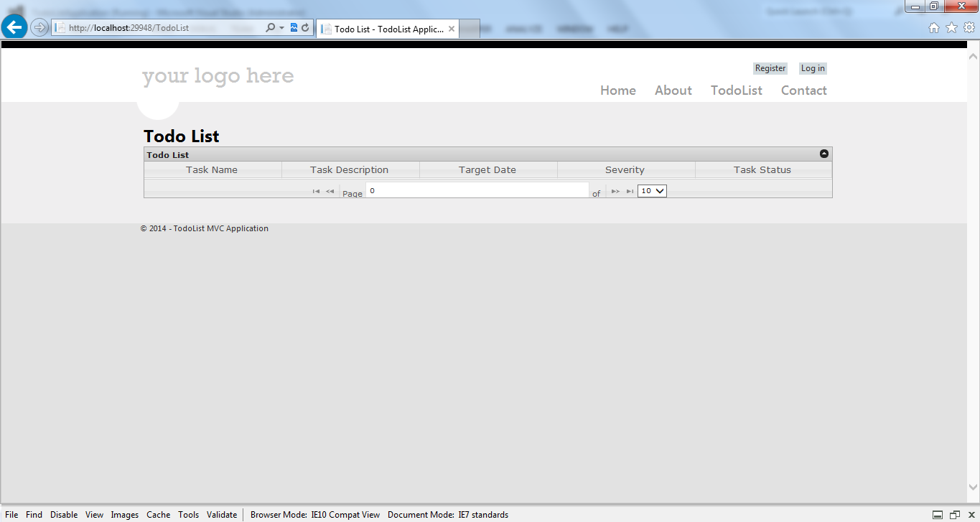Select the Todo List - TodoList Application tab

click(x=388, y=29)
